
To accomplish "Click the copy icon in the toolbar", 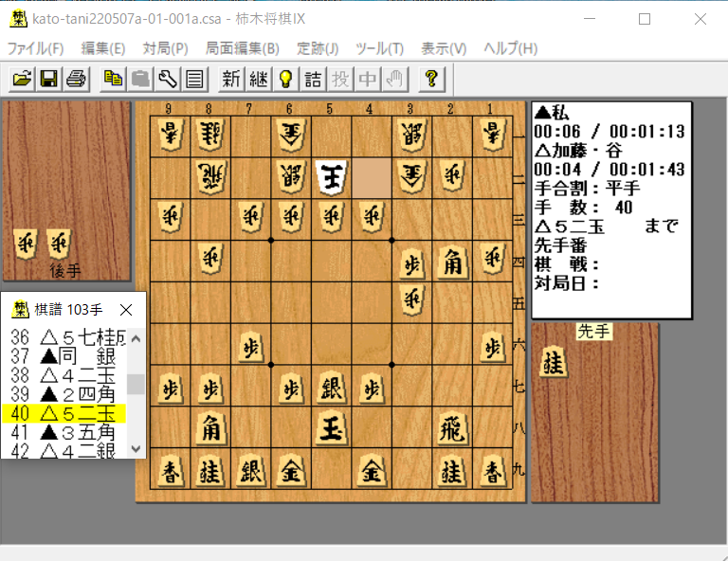I will (114, 79).
